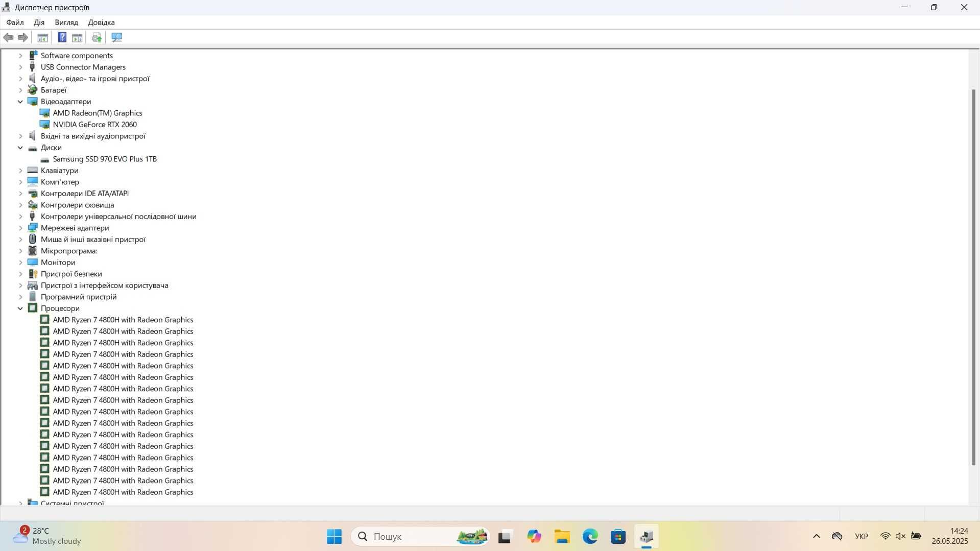Show or hide console tree toolbar icon
The width and height of the screenshot is (980, 551).
click(x=43, y=37)
